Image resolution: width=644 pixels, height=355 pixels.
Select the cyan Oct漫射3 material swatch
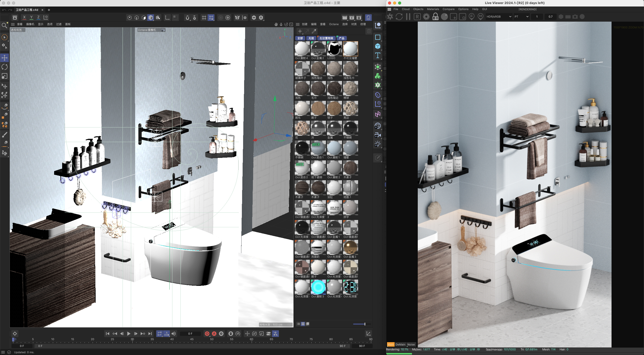click(318, 287)
